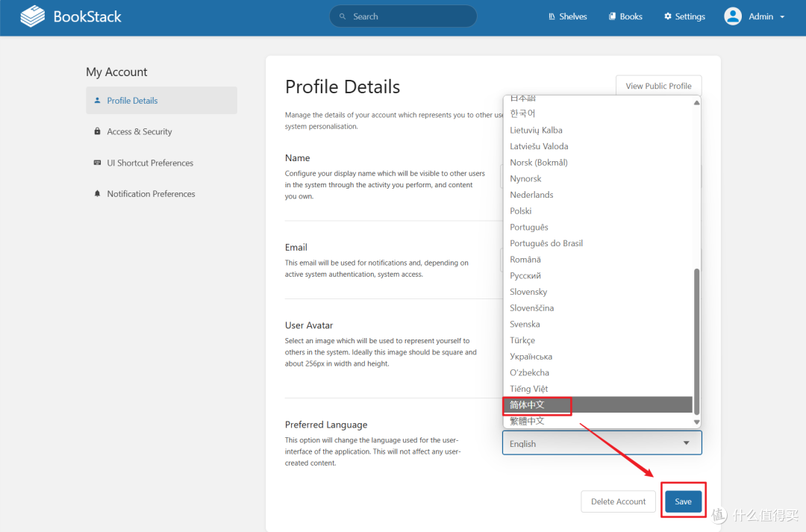Select Nynorsk option
The image size is (806, 532).
(598, 178)
